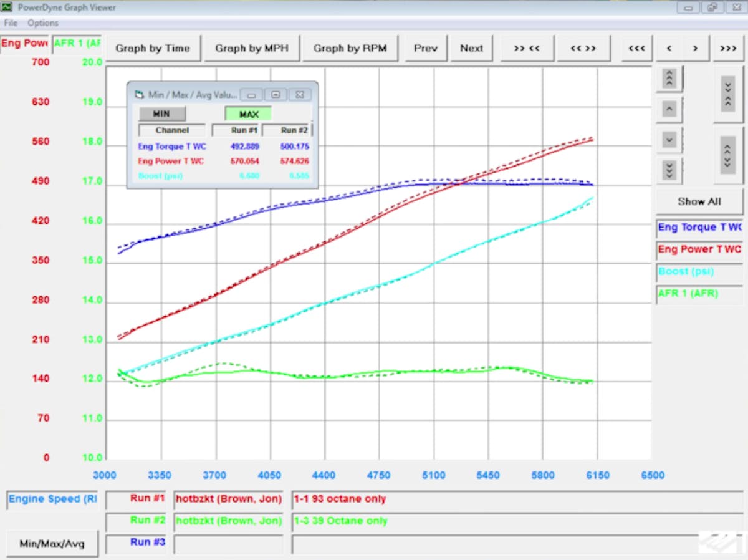Image resolution: width=748 pixels, height=560 pixels.
Task: Click the right-side double chevron expand icon
Action: tap(727, 157)
